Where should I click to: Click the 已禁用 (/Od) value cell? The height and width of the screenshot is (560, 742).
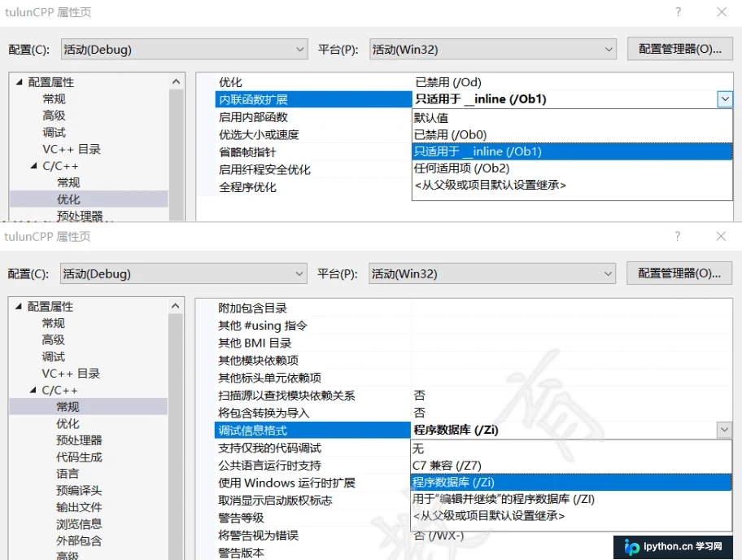pyautogui.click(x=573, y=82)
